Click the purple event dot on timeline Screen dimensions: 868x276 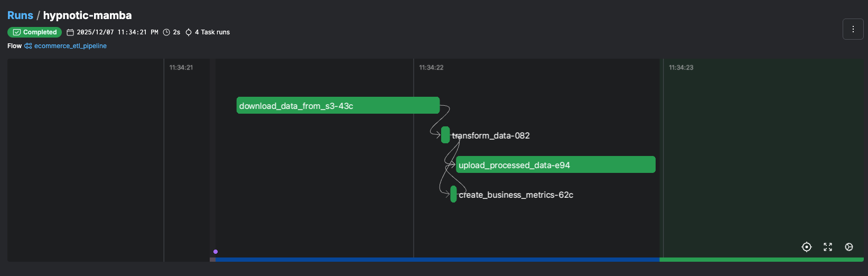tap(216, 252)
